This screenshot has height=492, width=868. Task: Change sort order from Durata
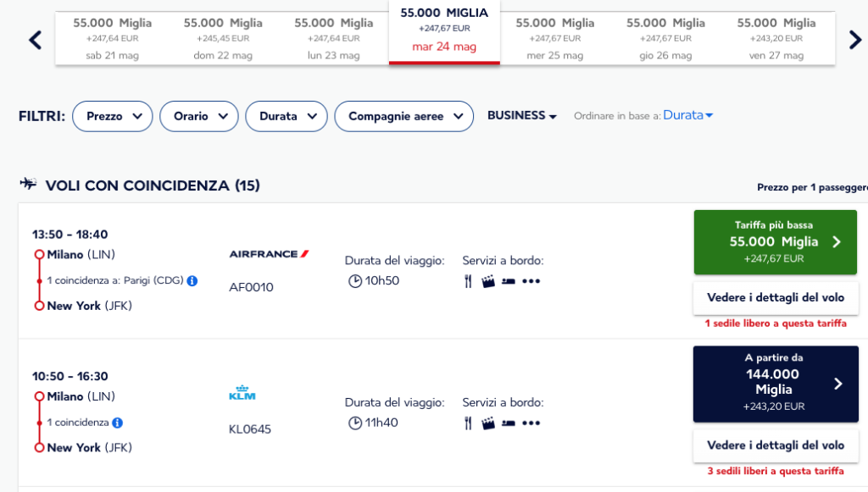688,115
